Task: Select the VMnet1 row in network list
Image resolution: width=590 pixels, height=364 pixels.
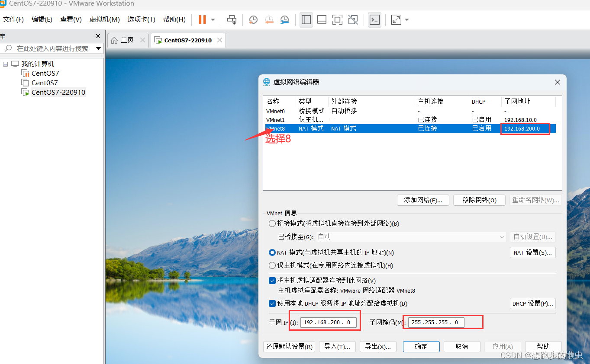Action: click(x=410, y=120)
